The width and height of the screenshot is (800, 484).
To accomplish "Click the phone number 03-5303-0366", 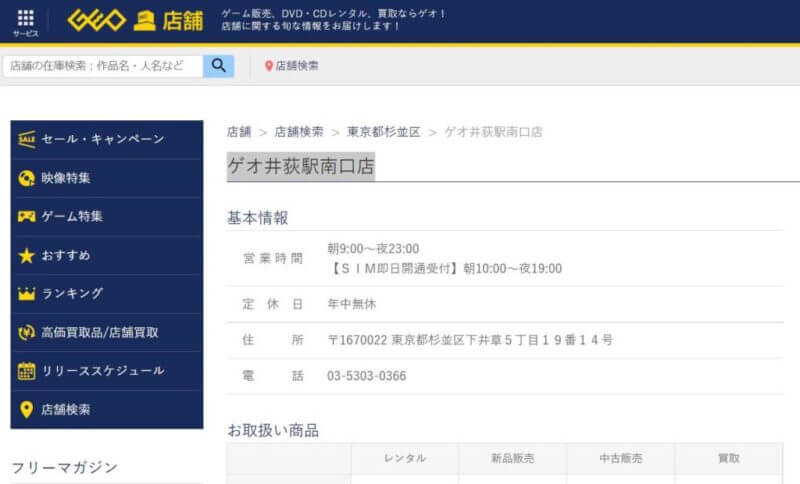I will point(367,376).
